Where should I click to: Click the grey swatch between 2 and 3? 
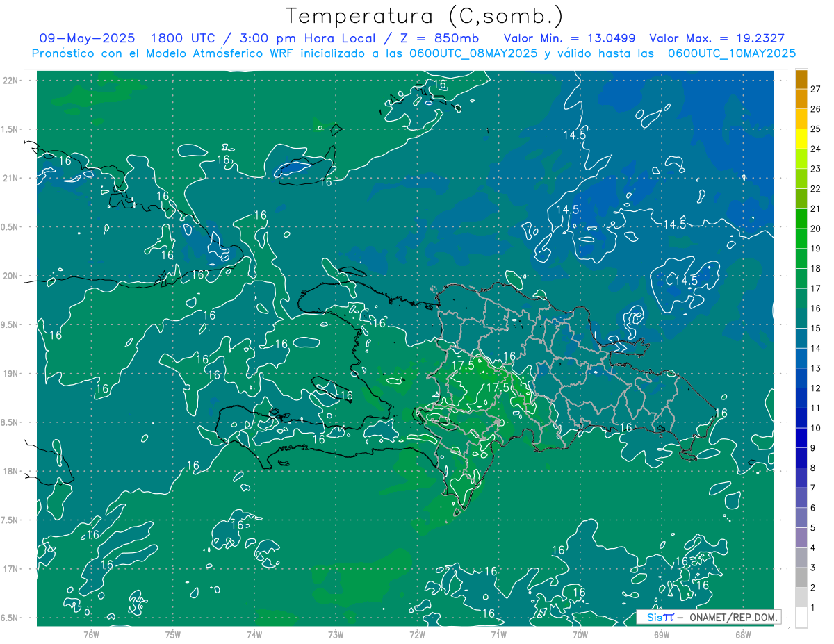tap(801, 578)
